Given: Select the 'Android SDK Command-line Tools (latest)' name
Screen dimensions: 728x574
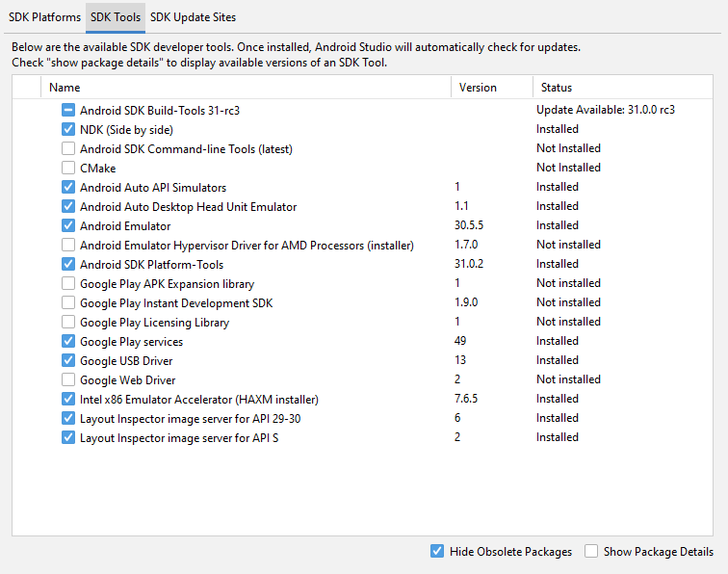Looking at the screenshot, I should coord(186,149).
